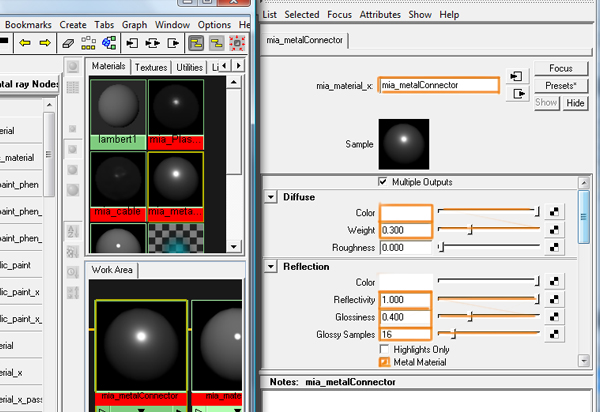
Task: Click the Show button beside Hide
Action: [546, 103]
